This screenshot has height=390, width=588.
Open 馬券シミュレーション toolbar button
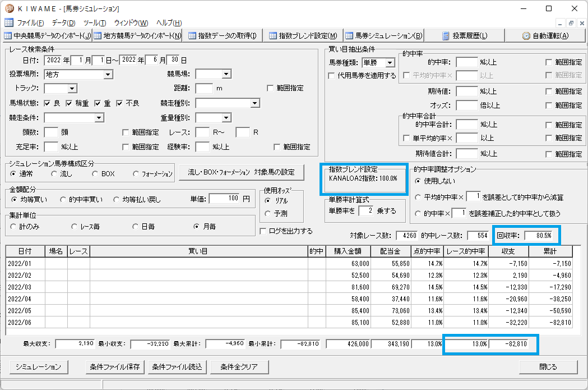tap(383, 36)
